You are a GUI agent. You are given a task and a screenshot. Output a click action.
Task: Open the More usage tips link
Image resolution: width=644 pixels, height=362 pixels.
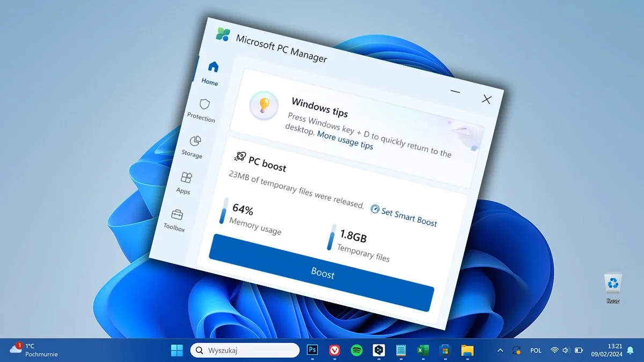point(345,142)
